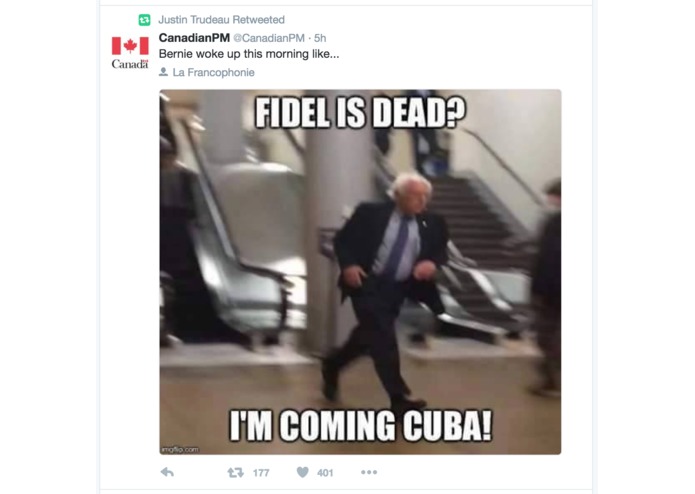Click the "FIDEL IS DEAD?" meme caption
The image size is (695, 494).
pyautogui.click(x=360, y=112)
